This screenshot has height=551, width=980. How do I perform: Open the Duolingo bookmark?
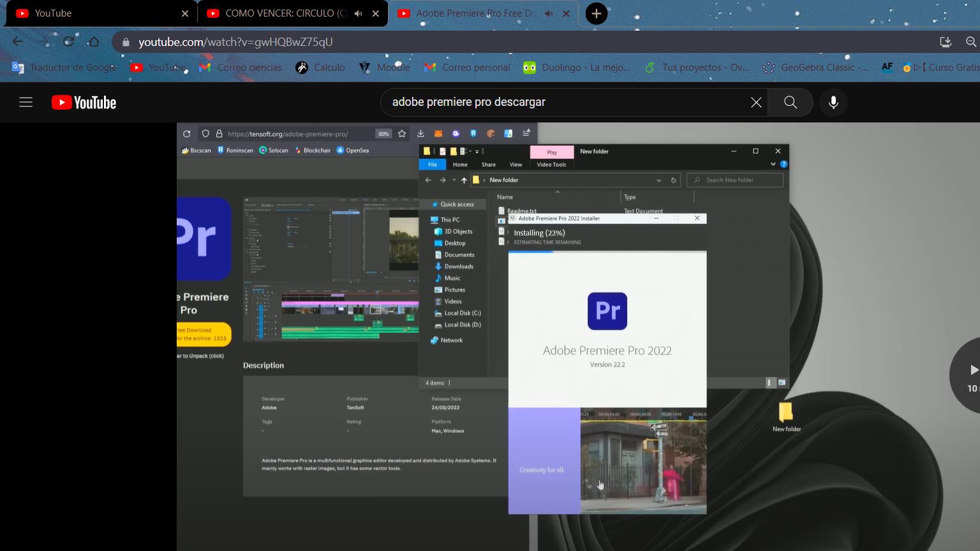click(x=577, y=68)
